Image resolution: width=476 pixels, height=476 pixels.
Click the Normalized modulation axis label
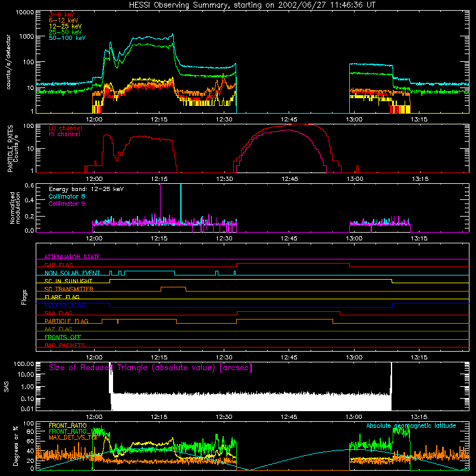click(x=15, y=208)
